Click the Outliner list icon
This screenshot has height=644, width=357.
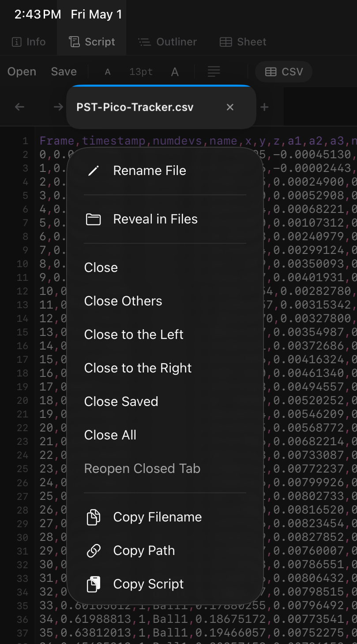144,42
